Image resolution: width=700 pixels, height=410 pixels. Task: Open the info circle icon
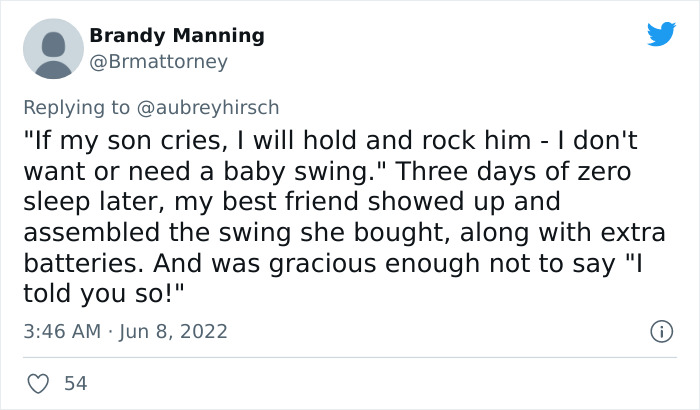click(x=659, y=330)
